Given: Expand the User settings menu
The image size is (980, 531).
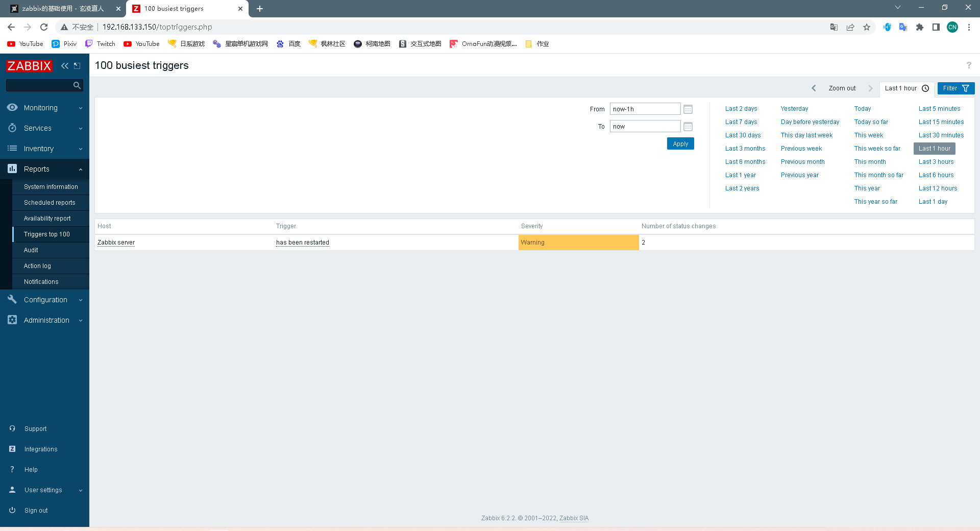Looking at the screenshot, I should [44, 490].
